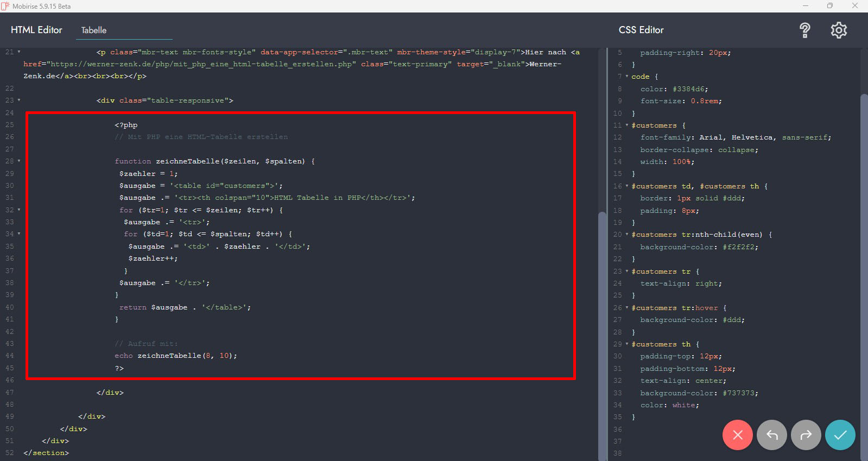Click the ?> closing PHP tag
This screenshot has width=868, height=461.
click(119, 368)
